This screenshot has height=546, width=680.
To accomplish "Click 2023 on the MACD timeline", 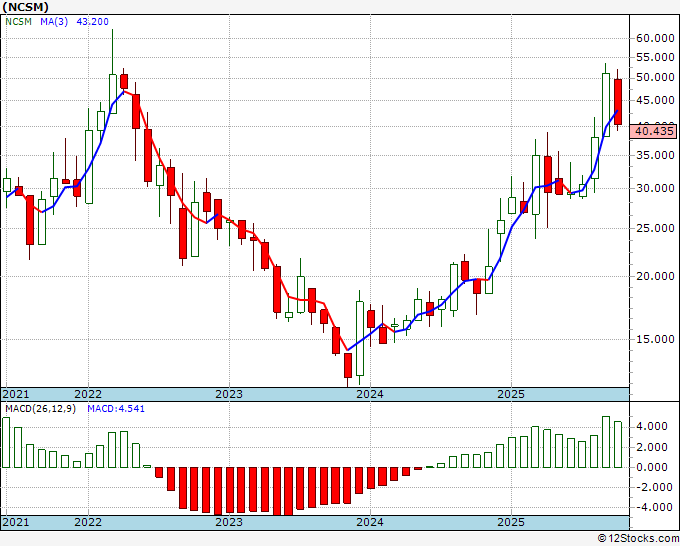I will pyautogui.click(x=229, y=522).
